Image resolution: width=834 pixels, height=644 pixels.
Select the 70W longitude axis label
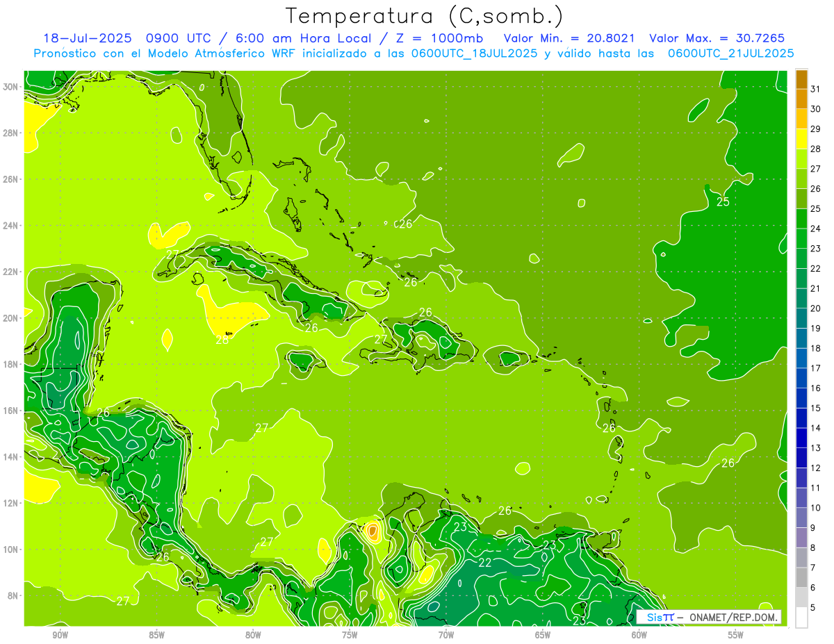tap(446, 635)
